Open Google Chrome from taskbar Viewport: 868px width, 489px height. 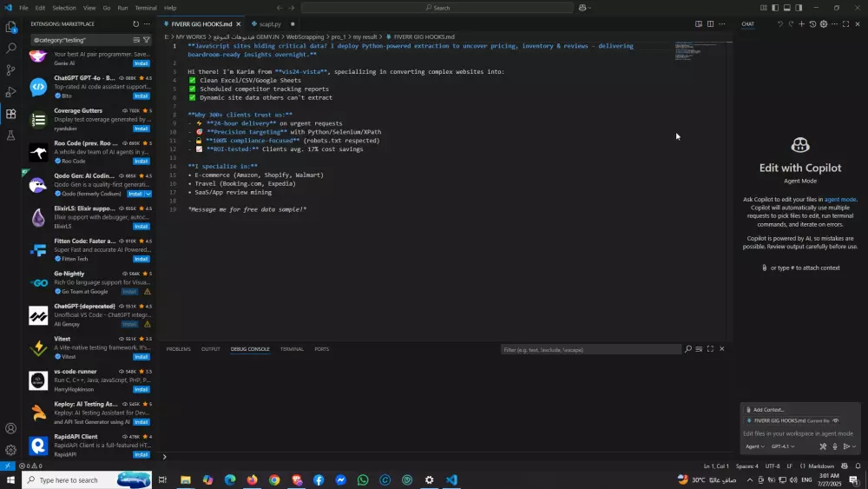coord(274,479)
